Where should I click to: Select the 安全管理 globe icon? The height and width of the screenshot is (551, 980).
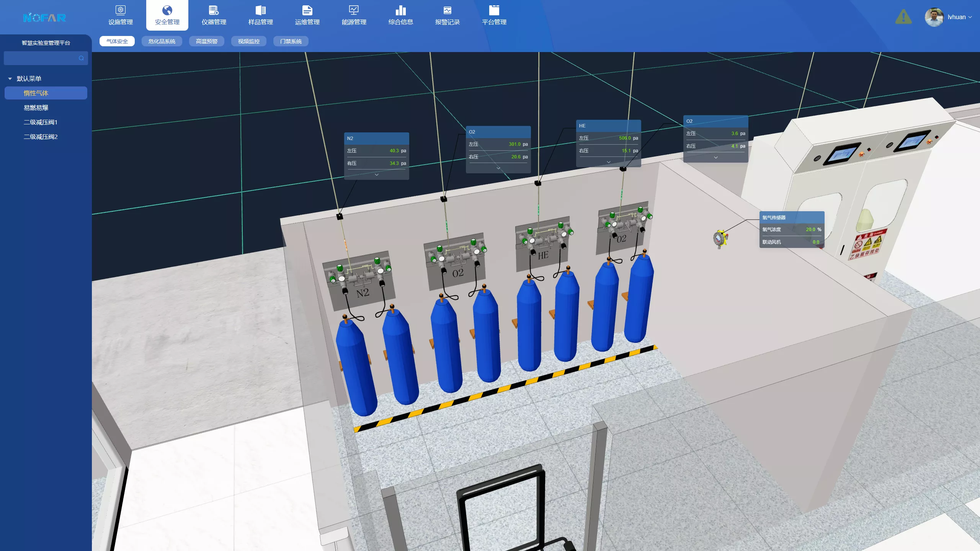click(167, 10)
